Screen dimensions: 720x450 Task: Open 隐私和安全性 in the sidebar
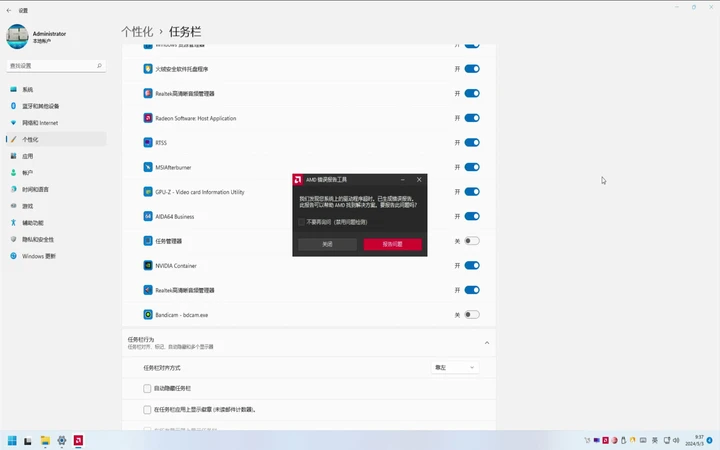pos(56,239)
